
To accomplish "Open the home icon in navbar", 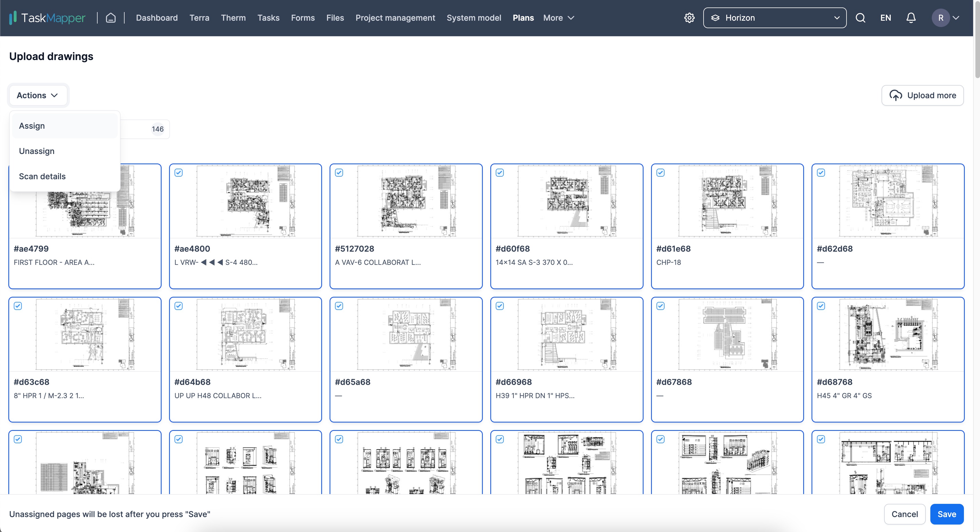I will [111, 18].
